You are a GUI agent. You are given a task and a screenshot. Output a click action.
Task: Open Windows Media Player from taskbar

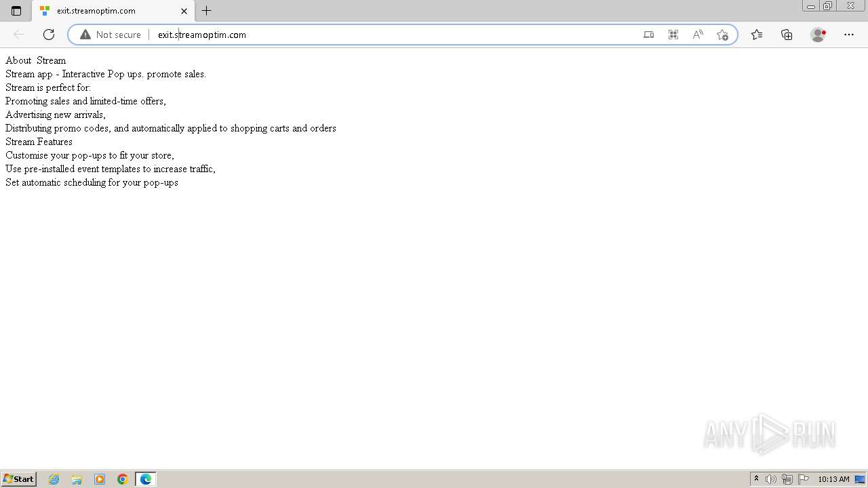100,479
